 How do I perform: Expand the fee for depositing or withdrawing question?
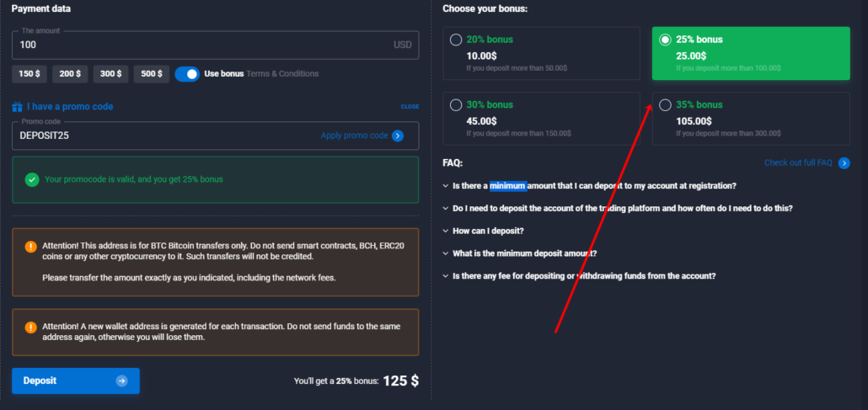583,276
